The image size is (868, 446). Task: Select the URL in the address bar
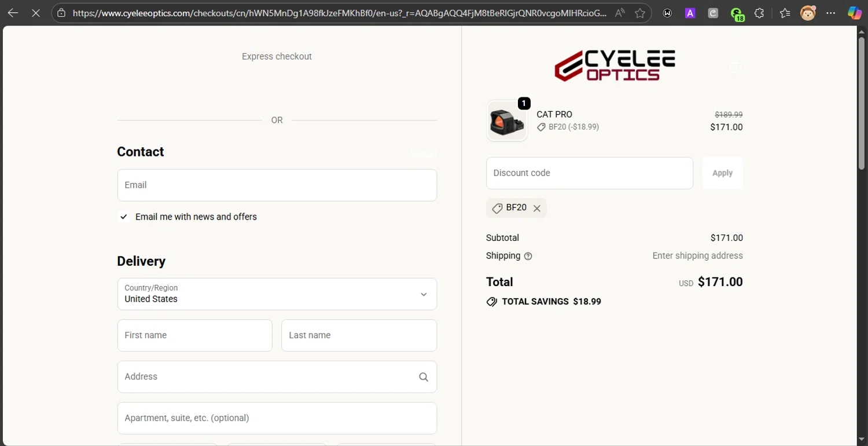point(340,13)
